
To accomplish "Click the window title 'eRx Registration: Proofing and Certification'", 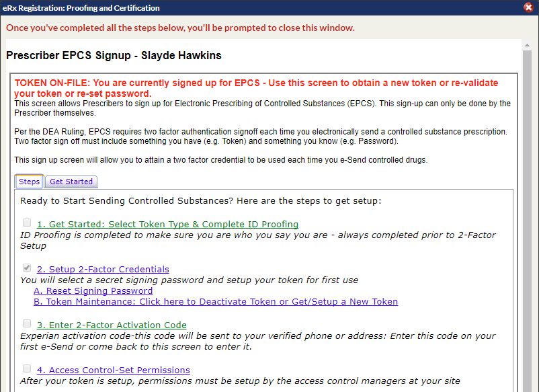I will 81,8.
